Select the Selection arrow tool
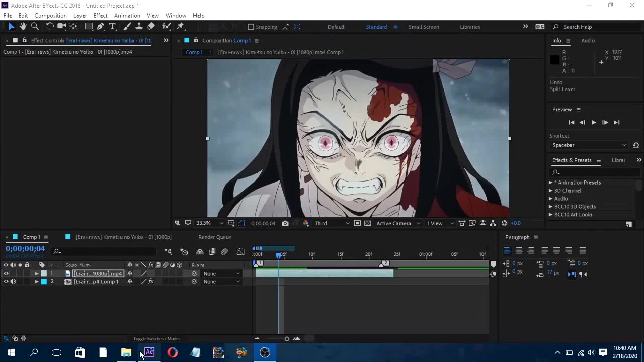Image resolution: width=644 pixels, height=362 pixels. pyautogui.click(x=11, y=27)
